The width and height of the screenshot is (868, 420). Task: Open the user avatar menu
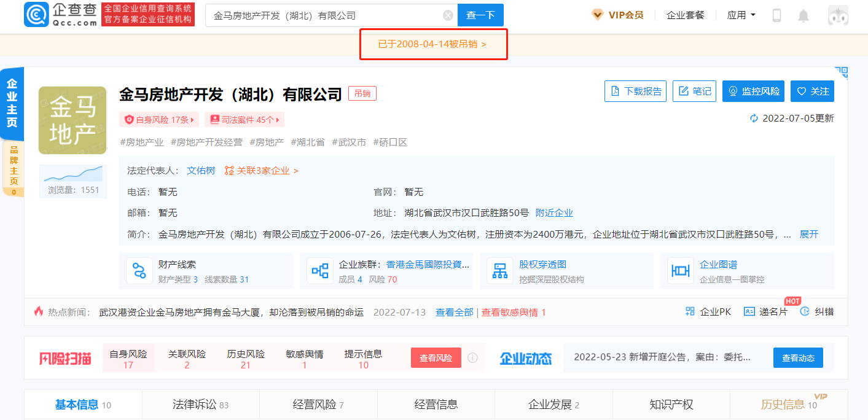click(838, 15)
